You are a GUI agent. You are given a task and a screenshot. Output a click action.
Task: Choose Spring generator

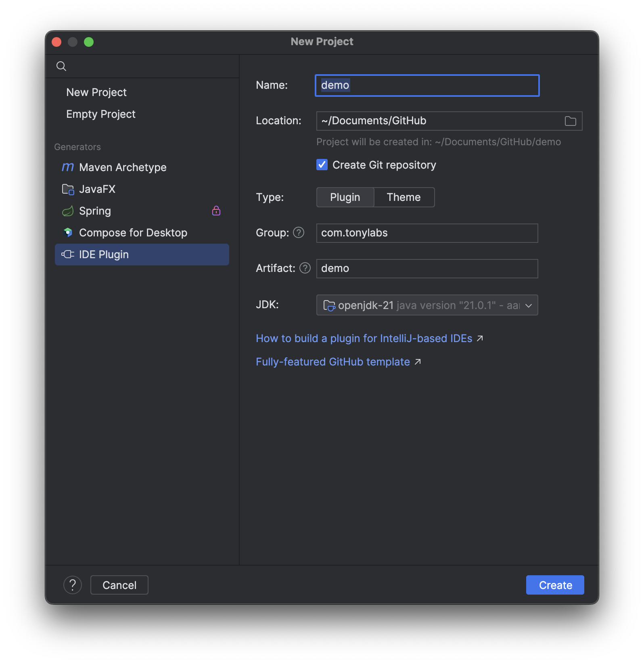[x=142, y=211]
